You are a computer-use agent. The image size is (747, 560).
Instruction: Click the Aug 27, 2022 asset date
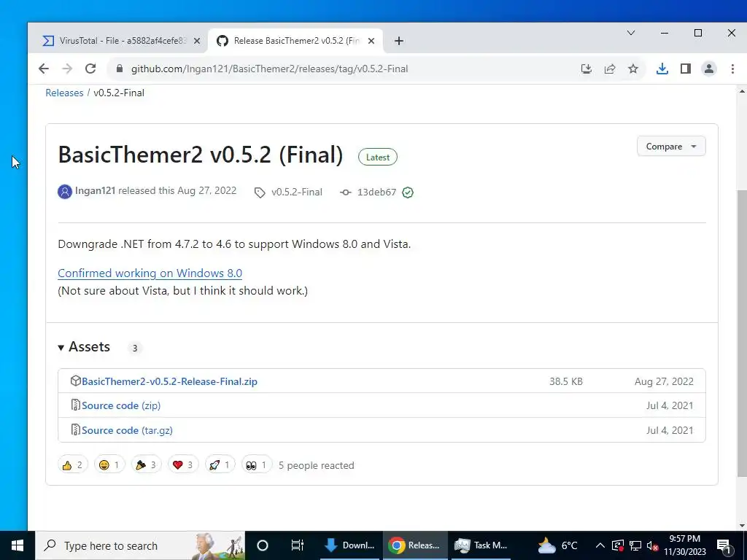pos(664,381)
